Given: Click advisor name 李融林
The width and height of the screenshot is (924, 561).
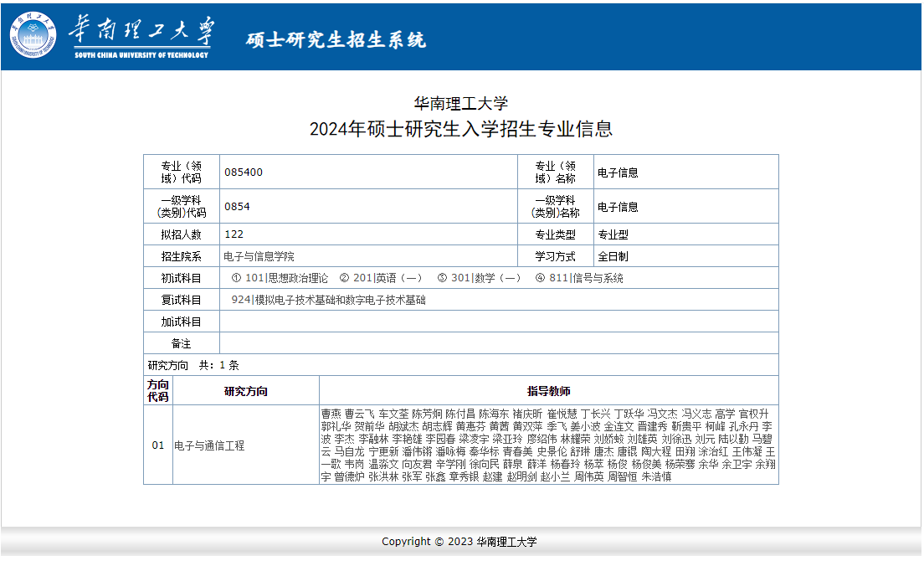Looking at the screenshot, I should [373, 439].
